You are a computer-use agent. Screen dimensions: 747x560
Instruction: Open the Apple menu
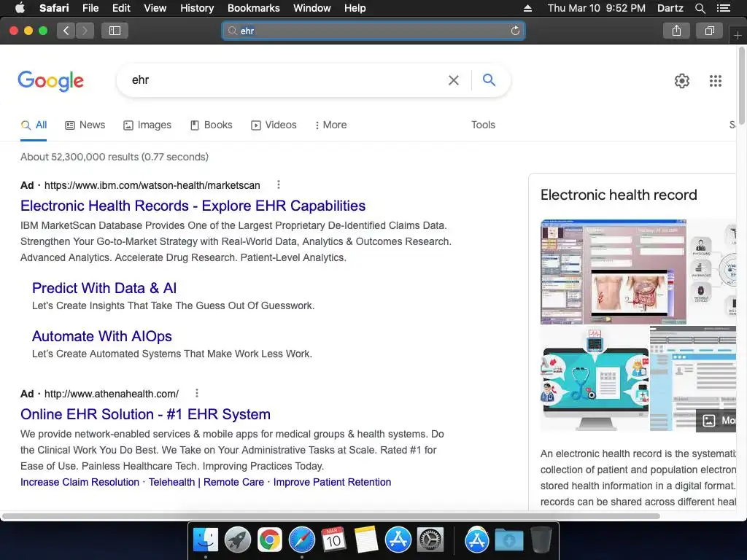pos(20,8)
